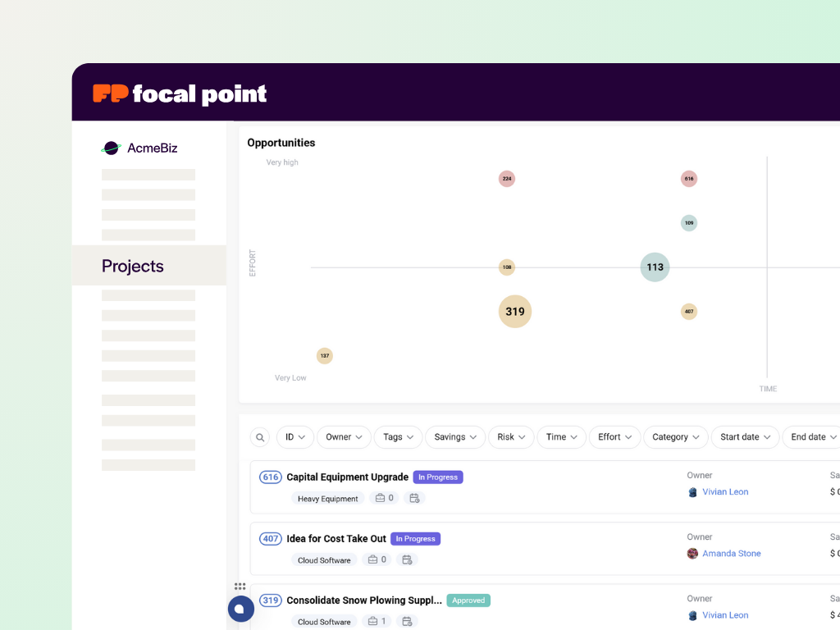The image size is (840, 630).
Task: Open the Start date filter dropdown
Action: pyautogui.click(x=745, y=437)
